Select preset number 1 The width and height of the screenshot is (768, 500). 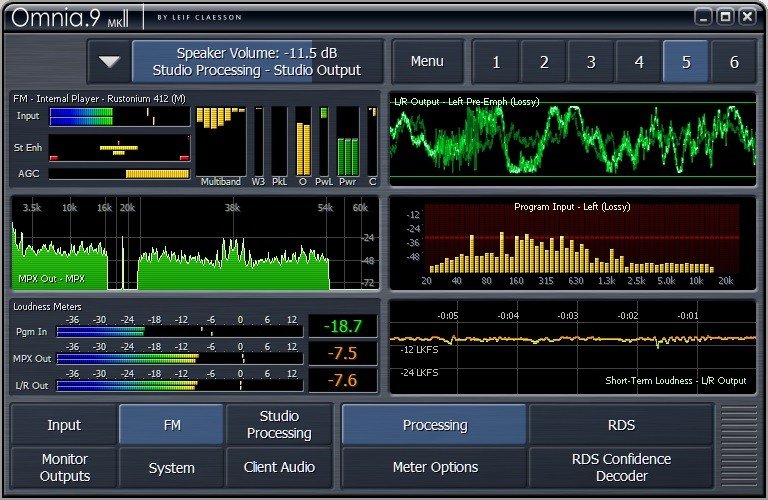496,62
